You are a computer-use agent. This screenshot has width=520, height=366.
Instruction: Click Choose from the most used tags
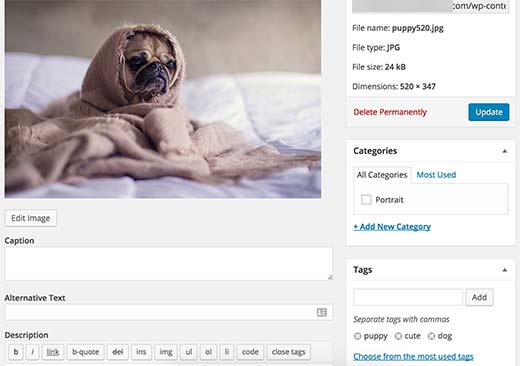tap(413, 356)
